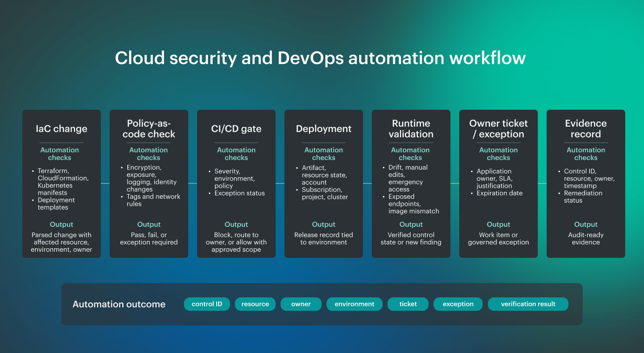Click the 'Output' label in the Owner ticket card

[x=498, y=224]
